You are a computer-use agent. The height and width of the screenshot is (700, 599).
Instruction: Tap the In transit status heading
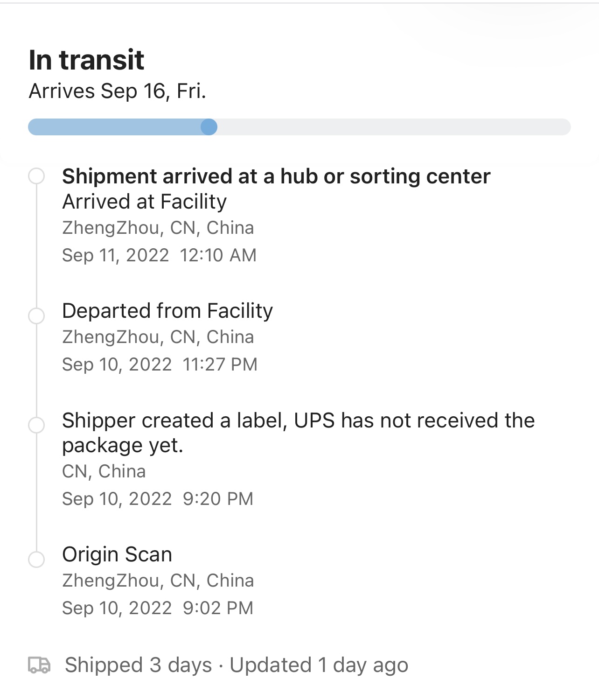click(86, 60)
